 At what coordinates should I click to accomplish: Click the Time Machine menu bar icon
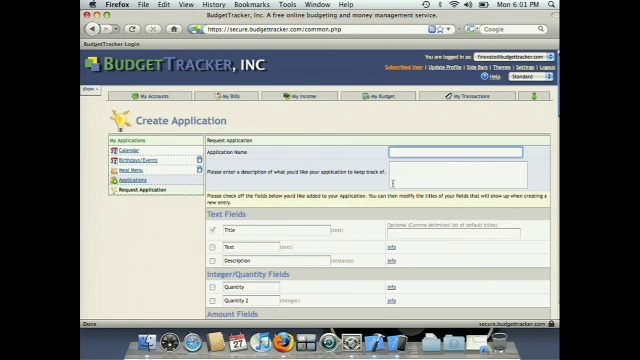pos(426,4)
